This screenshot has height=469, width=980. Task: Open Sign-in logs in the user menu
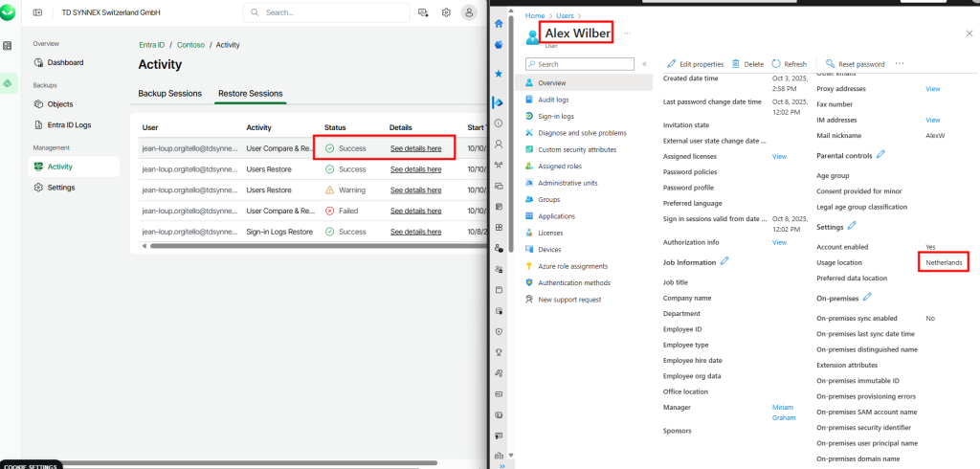(555, 116)
